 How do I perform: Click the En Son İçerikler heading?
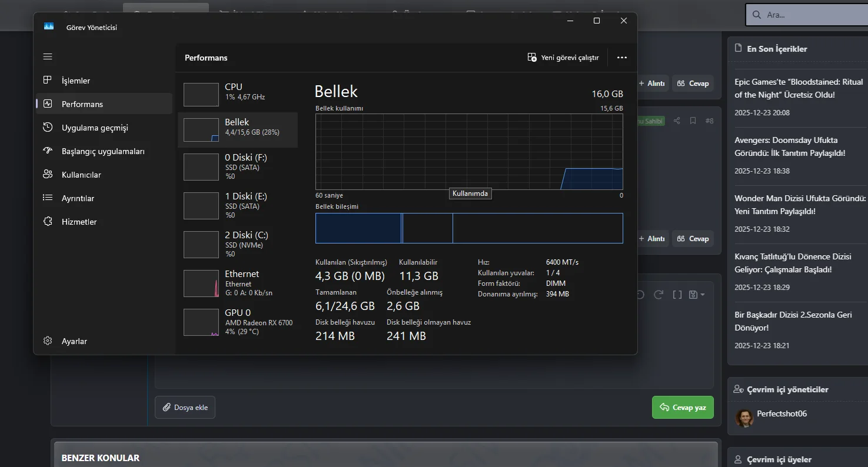(x=777, y=49)
